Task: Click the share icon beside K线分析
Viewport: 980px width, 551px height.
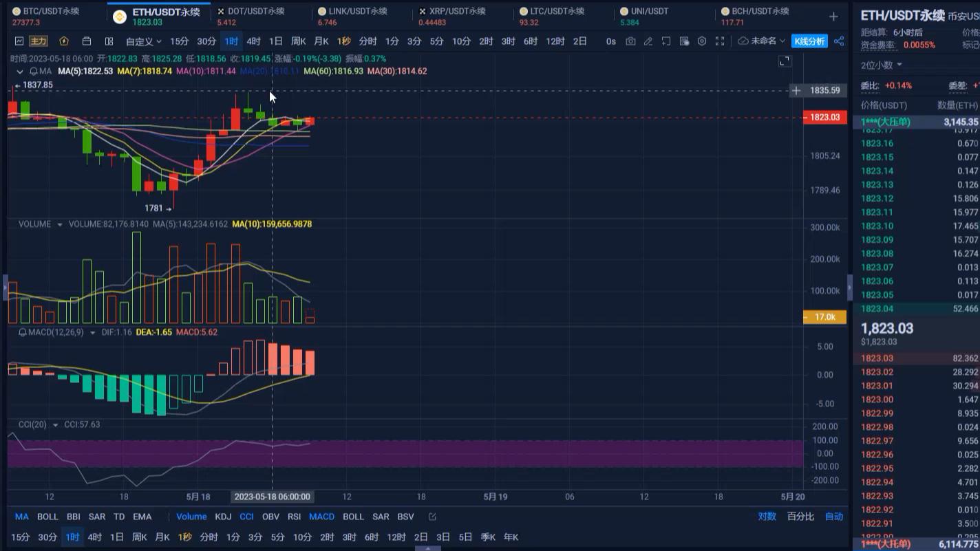Action: click(839, 41)
